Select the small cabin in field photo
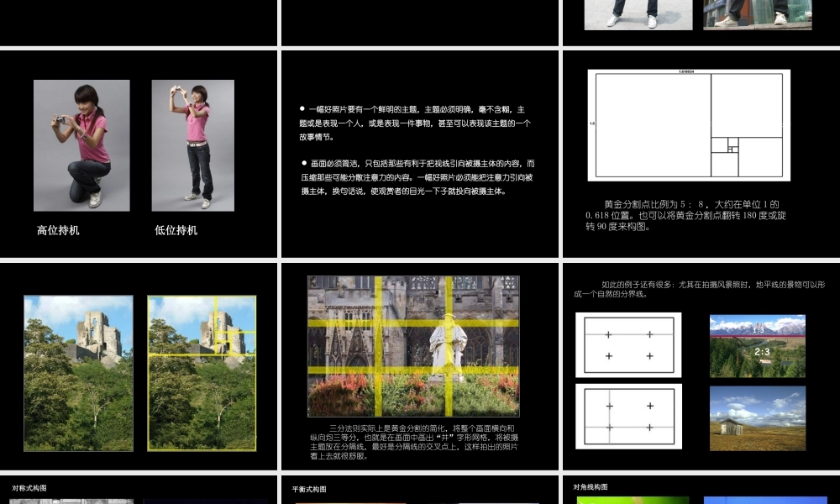 point(757,417)
